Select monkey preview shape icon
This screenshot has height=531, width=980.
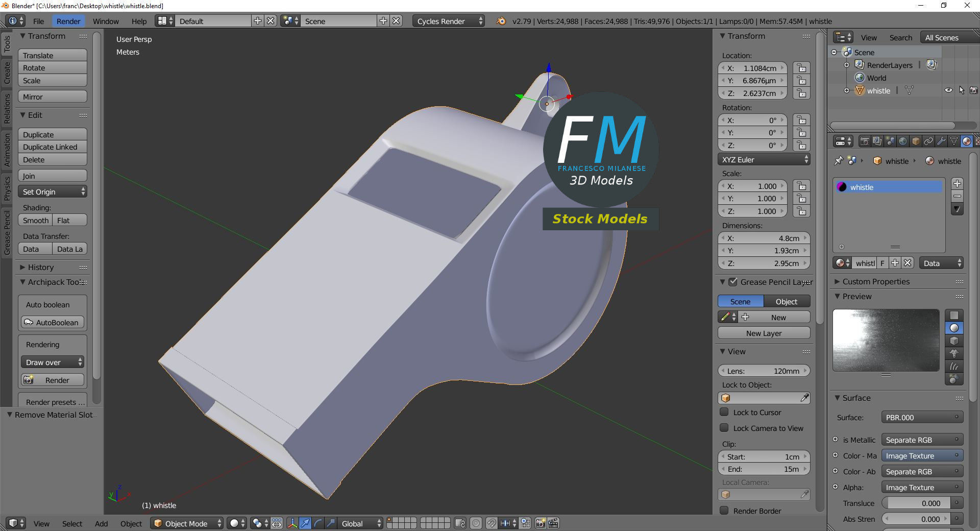click(x=954, y=354)
